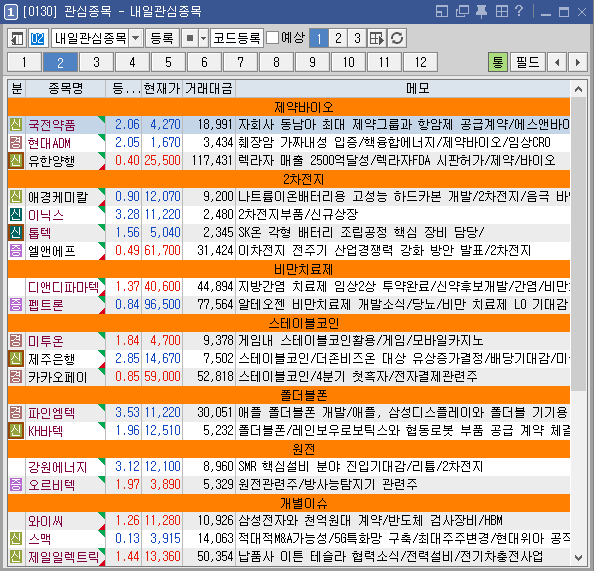Click the 2차전지 orange section header
The height and width of the screenshot is (571, 594).
(x=289, y=179)
